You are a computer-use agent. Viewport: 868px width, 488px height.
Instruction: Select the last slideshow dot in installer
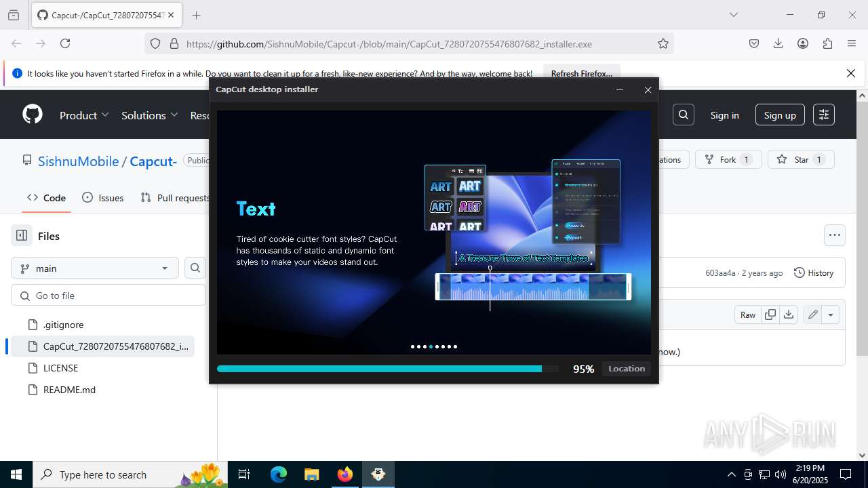455,346
